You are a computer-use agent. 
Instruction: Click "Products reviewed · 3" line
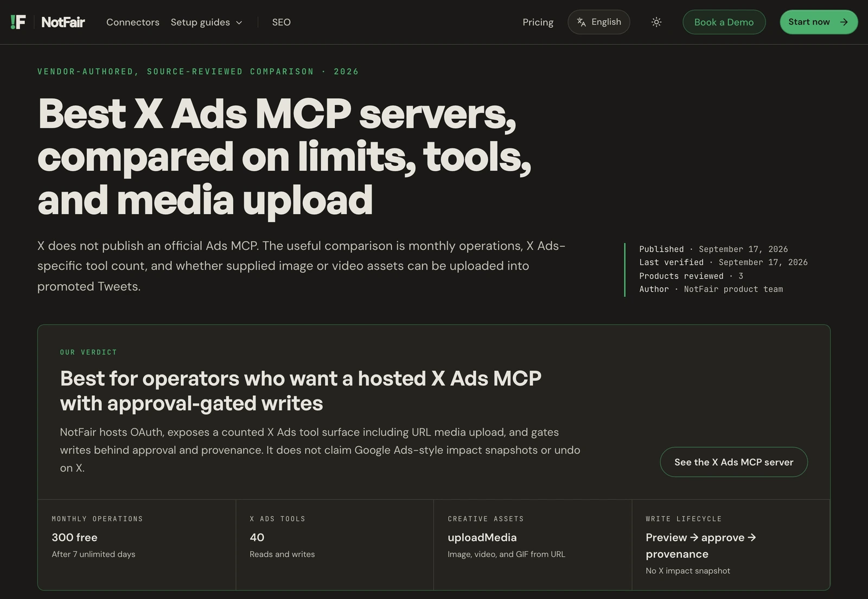[x=691, y=276]
